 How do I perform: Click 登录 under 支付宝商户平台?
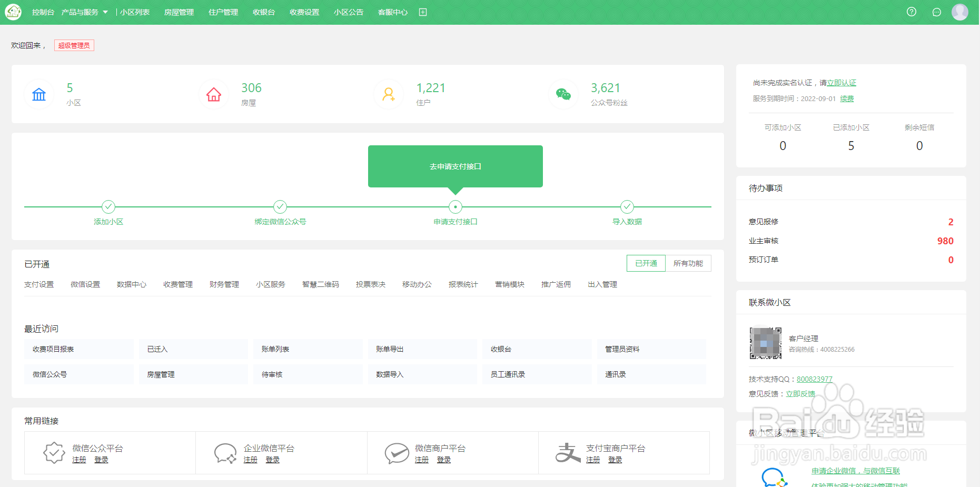[615, 460]
